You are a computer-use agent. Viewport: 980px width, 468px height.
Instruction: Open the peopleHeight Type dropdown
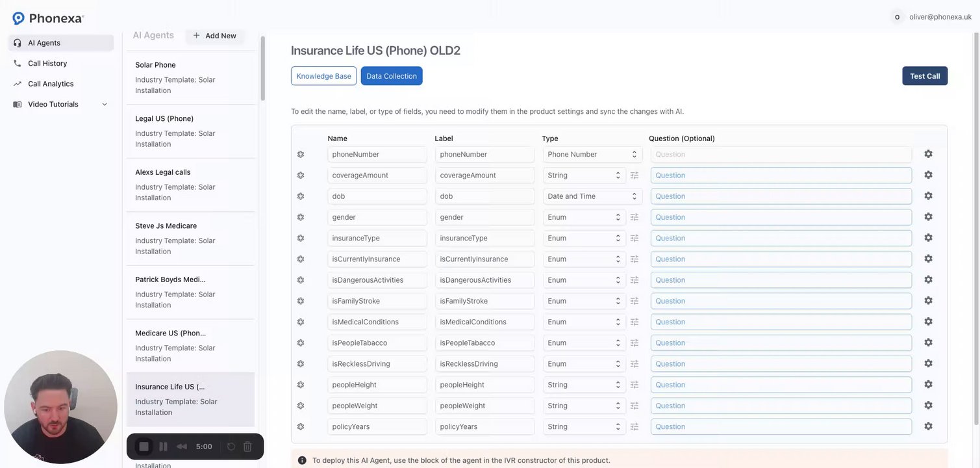[584, 385]
